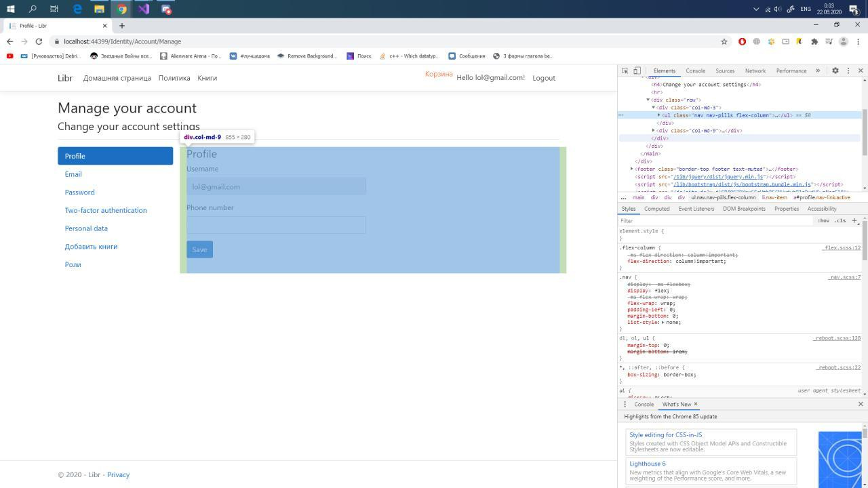Screen dimensions: 868x488
Task: Open the _nav.scss:7 source link
Action: click(x=844, y=277)
